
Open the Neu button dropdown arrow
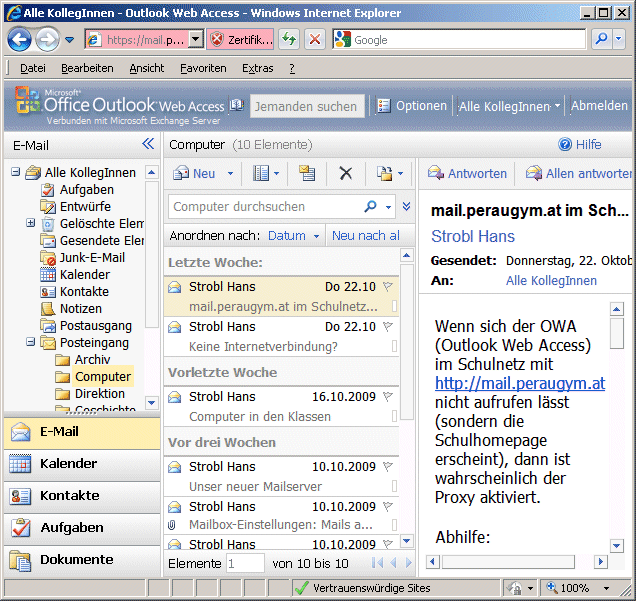(230, 174)
